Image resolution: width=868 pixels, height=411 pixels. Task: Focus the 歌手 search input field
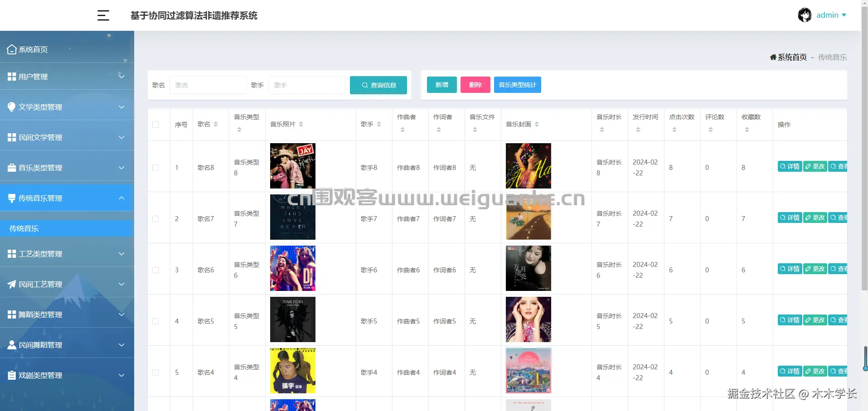307,85
